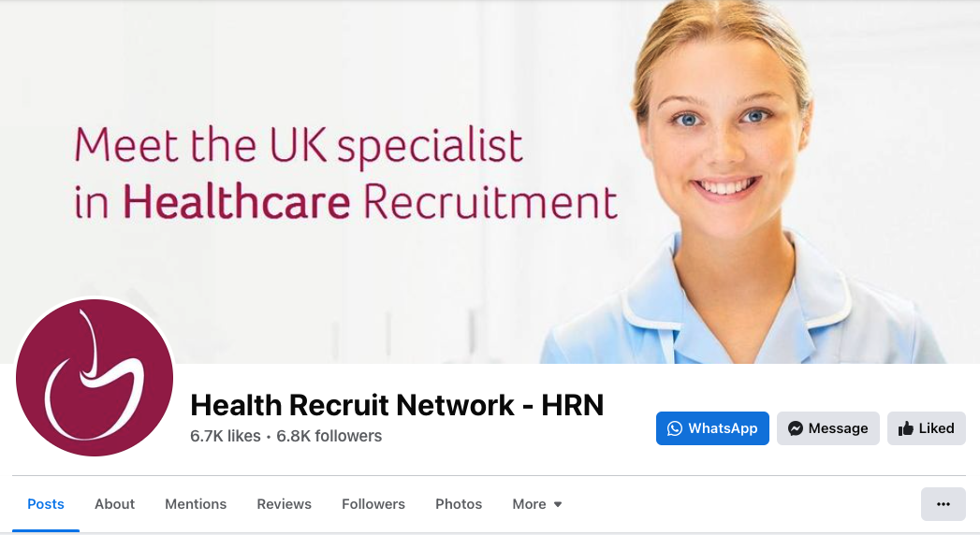Open the Mentions tab
Viewport: 980px width, 535px height.
click(196, 504)
